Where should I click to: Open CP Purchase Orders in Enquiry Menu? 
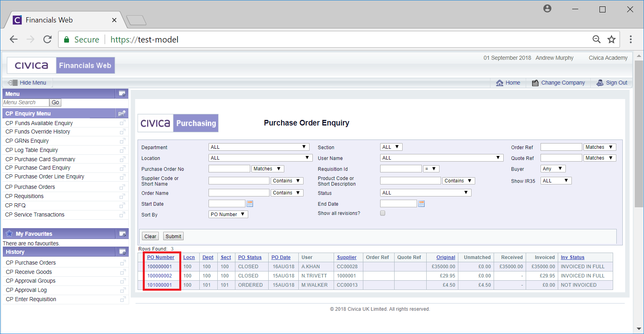click(x=30, y=187)
